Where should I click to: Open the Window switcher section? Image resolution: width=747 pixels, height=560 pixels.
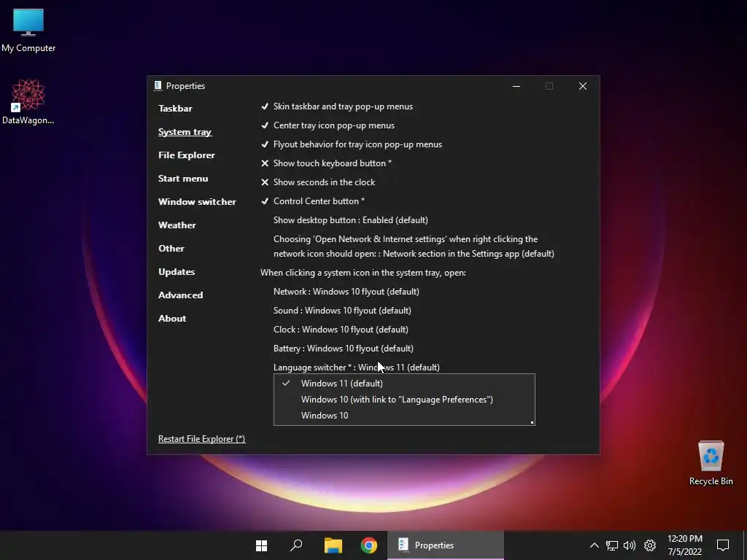[197, 202]
